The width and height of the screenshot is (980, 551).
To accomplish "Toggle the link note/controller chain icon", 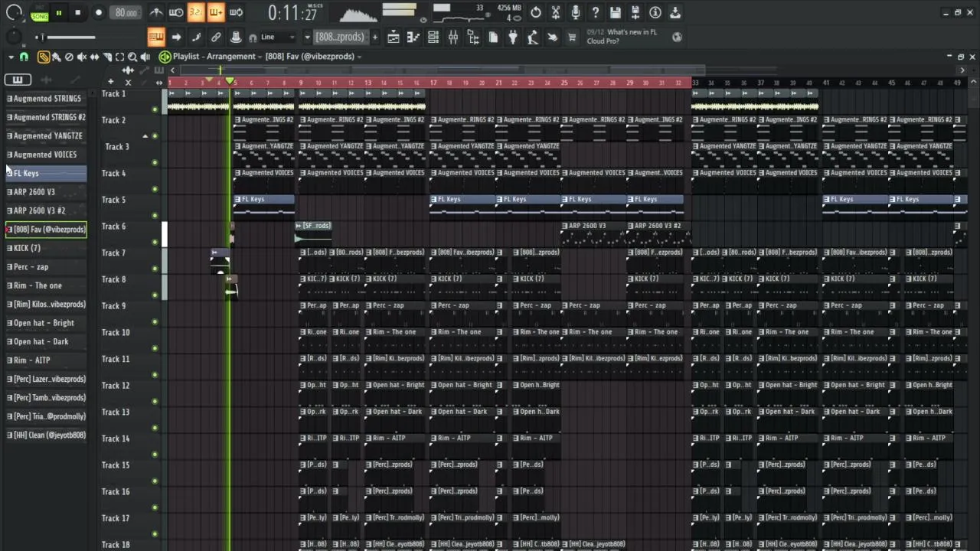I will pos(216,37).
